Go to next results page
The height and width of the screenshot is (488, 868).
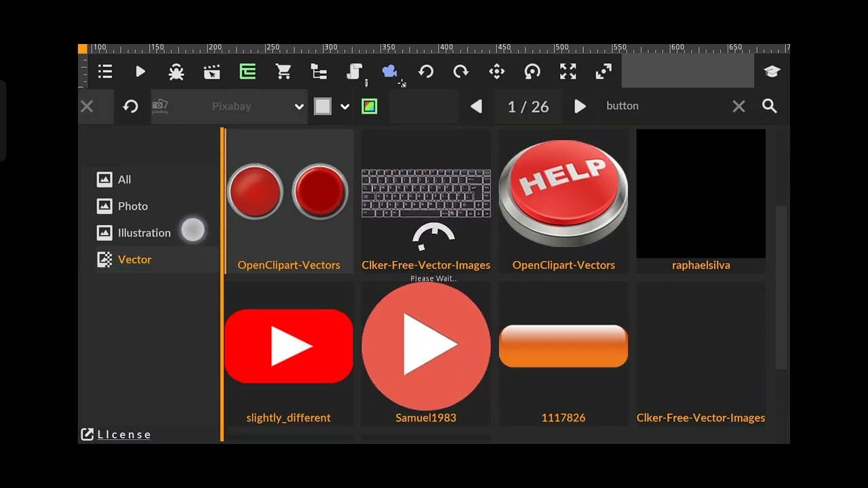[580, 106]
